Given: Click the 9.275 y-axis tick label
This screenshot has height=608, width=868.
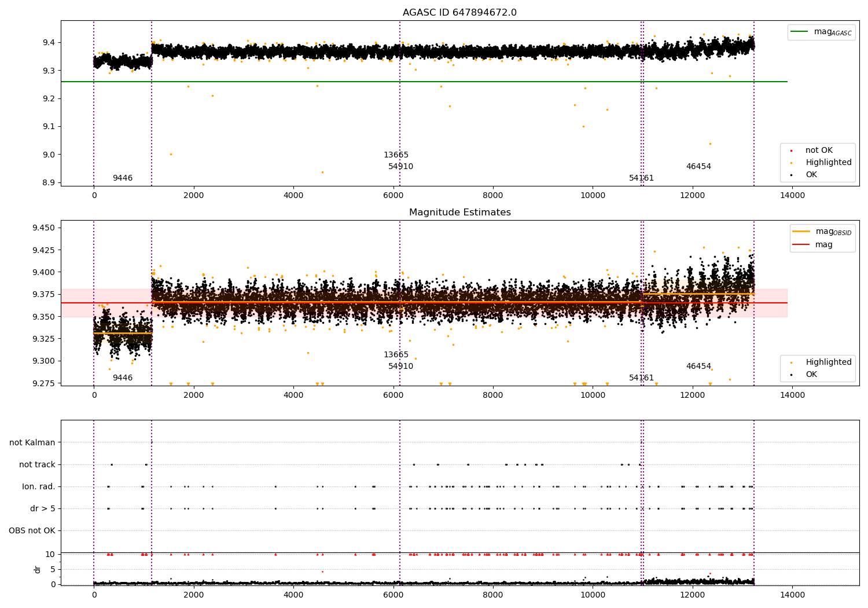Looking at the screenshot, I should pyautogui.click(x=44, y=383).
